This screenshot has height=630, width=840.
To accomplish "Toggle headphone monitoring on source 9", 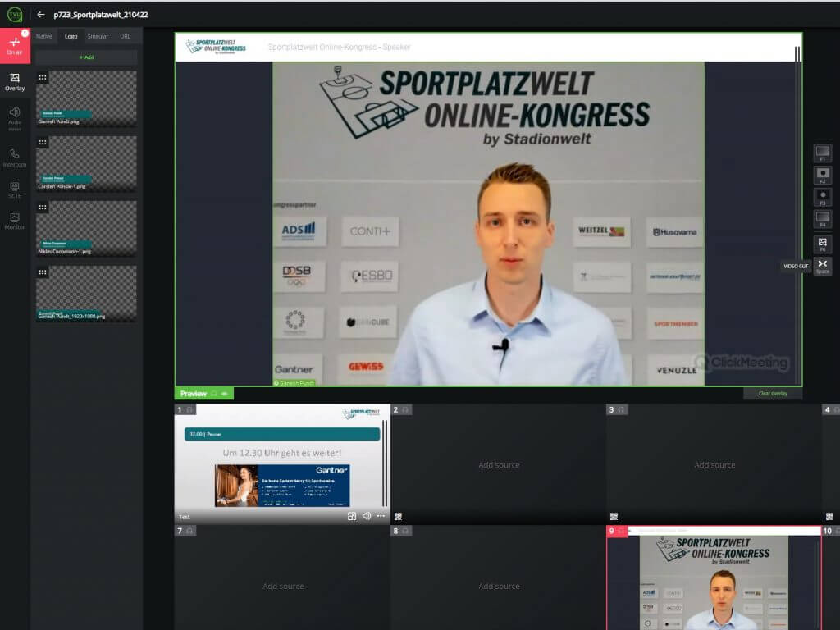I will coord(622,531).
